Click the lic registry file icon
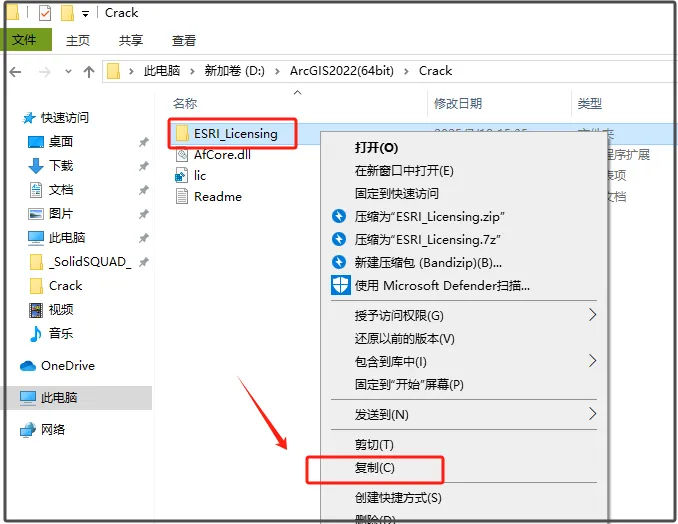Viewport: 678px width, 524px height. pyautogui.click(x=182, y=176)
